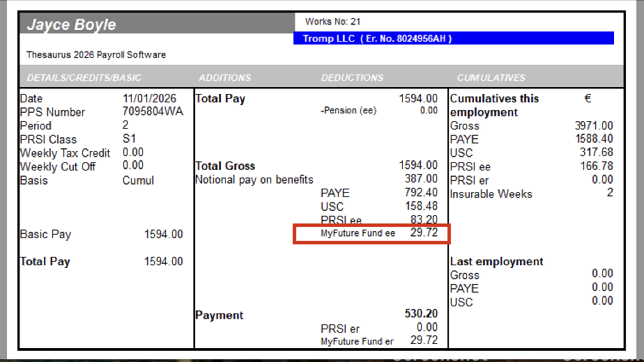Image resolution: width=644 pixels, height=362 pixels.
Task: Click the DEDUCTIONS column header
Action: [352, 77]
